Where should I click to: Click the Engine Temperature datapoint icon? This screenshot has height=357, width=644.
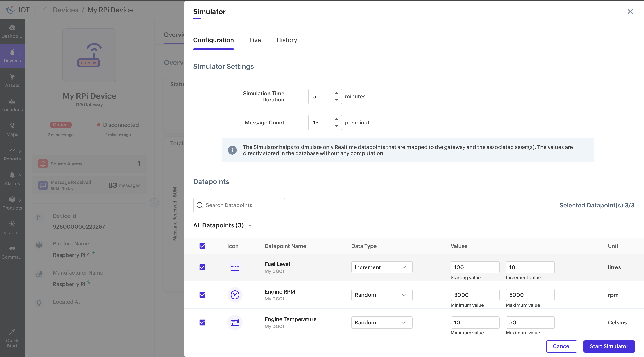tap(235, 322)
